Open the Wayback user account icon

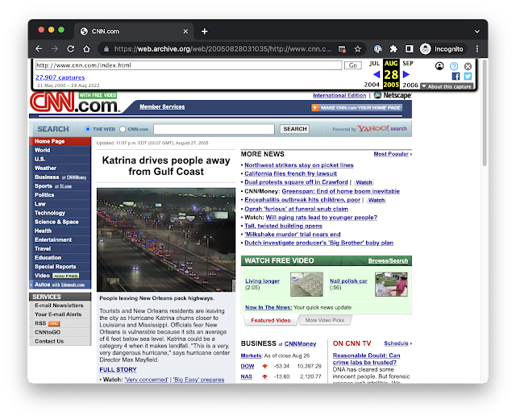[x=439, y=66]
